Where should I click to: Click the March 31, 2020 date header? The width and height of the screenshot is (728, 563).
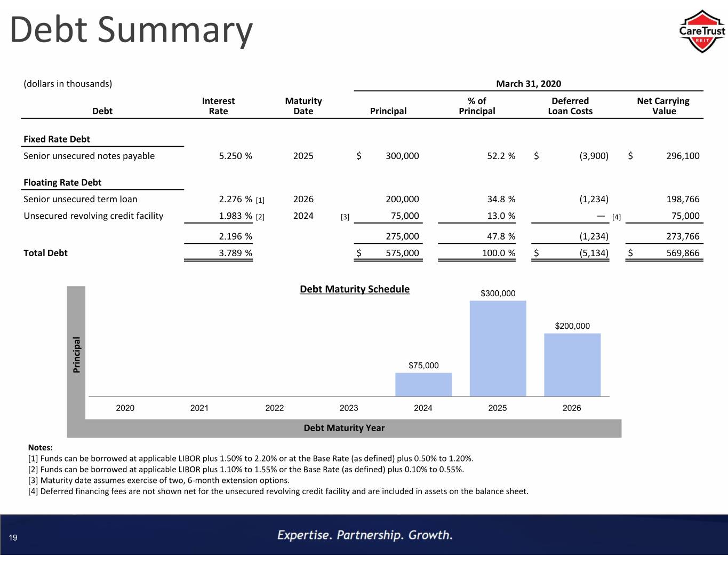[529, 84]
